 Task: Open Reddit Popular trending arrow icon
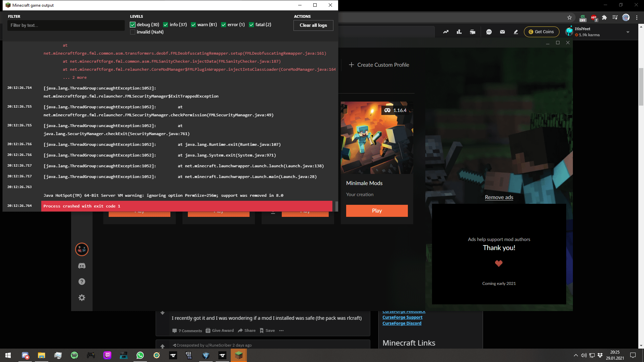point(446,32)
